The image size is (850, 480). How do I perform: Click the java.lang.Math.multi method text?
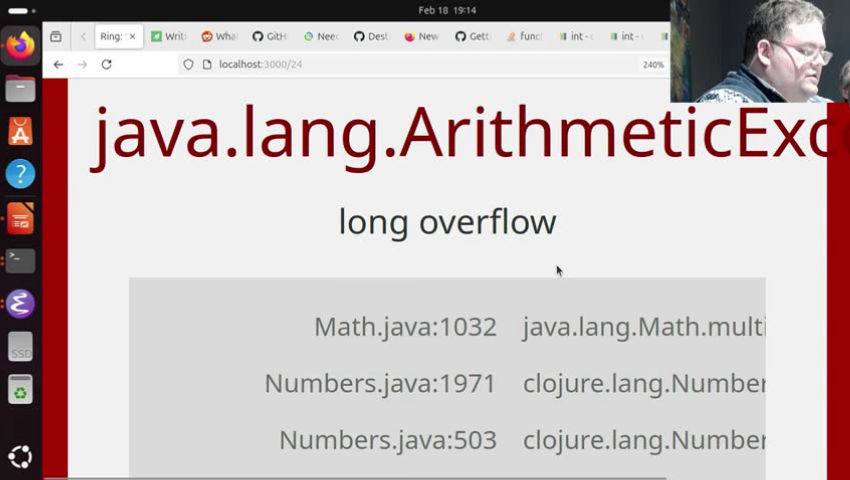click(644, 327)
